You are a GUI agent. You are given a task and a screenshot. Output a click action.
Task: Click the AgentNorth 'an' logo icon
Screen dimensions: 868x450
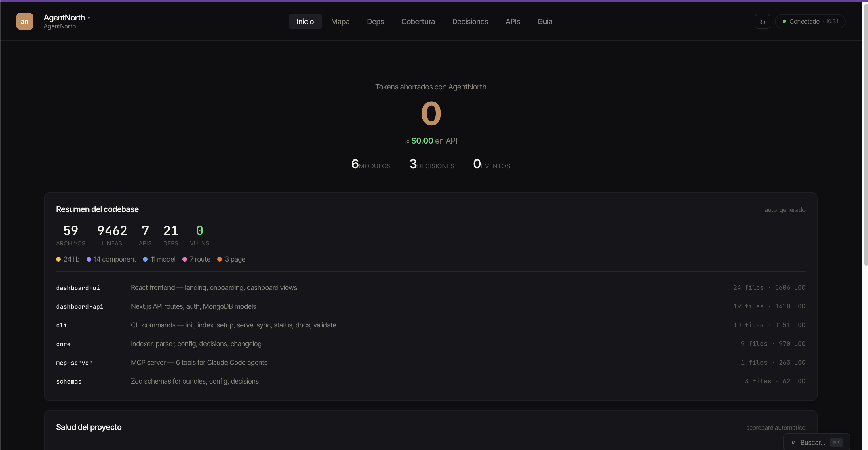[24, 21]
